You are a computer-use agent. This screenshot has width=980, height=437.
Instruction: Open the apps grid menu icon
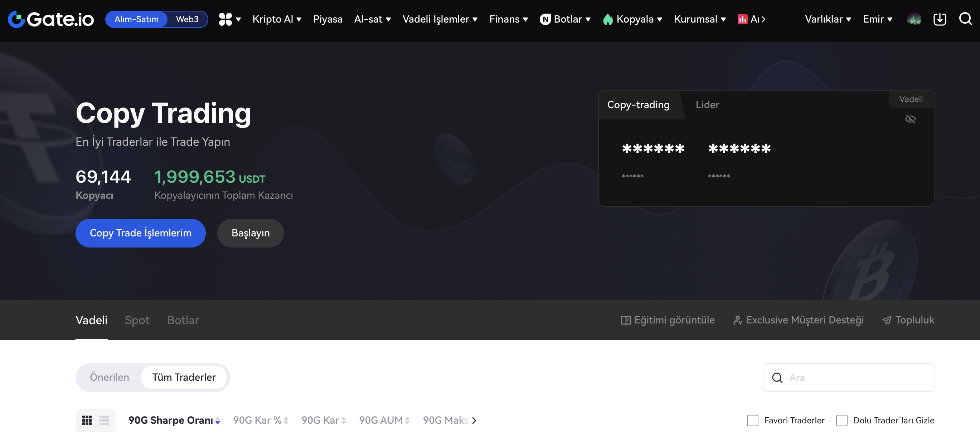pyautogui.click(x=225, y=19)
